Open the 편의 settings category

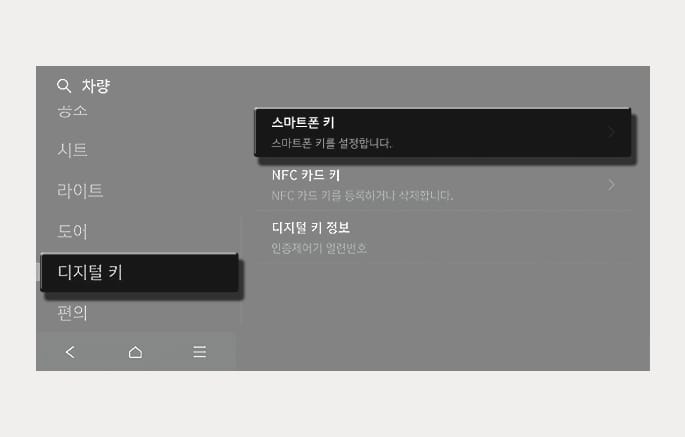click(x=73, y=313)
